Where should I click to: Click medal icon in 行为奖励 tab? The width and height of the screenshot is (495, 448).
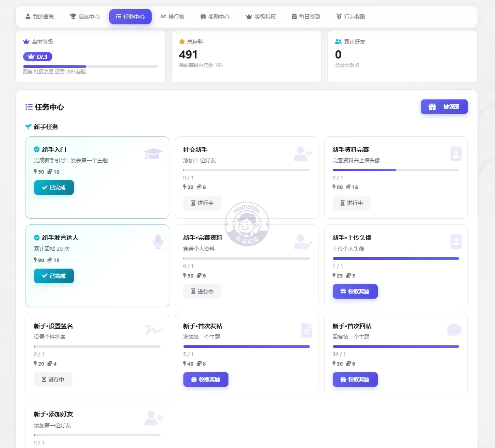pos(339,17)
